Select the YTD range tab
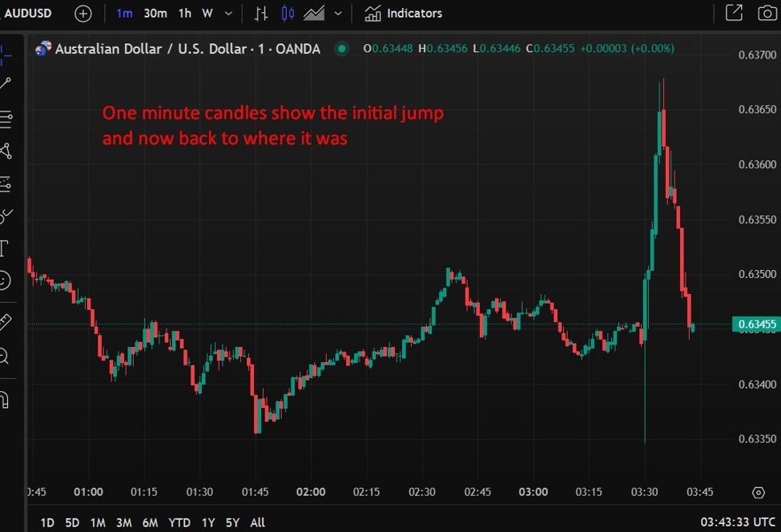781x532 pixels. [179, 522]
